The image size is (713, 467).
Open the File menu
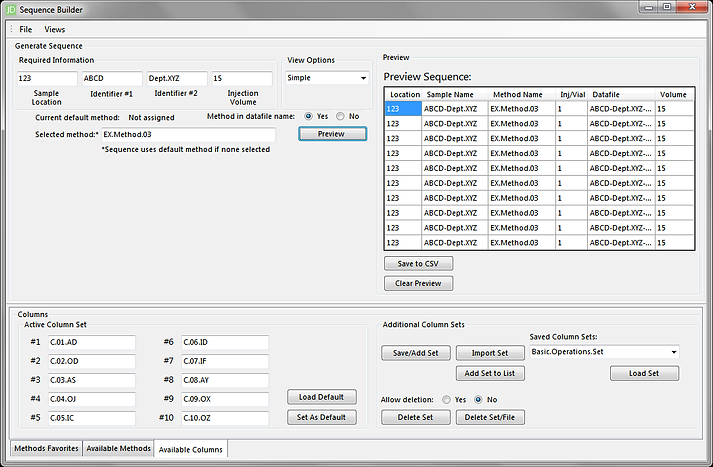coord(25,30)
